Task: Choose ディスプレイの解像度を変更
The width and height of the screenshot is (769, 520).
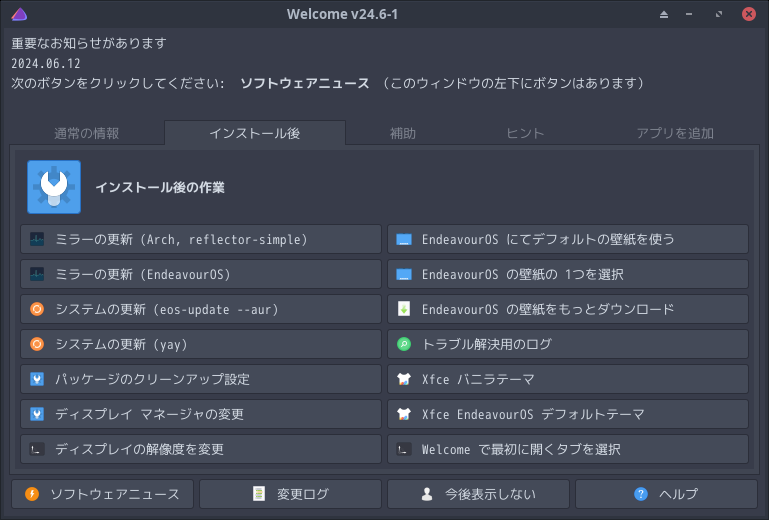Action: pyautogui.click(x=201, y=449)
